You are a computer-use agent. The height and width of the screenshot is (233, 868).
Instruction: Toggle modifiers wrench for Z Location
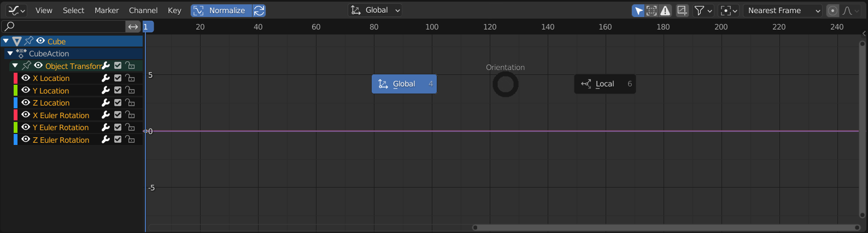coord(106,103)
